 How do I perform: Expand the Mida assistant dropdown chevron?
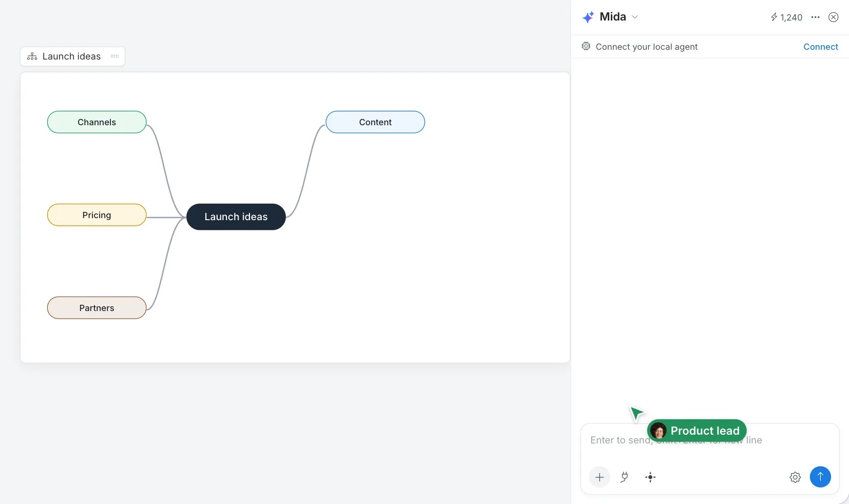(635, 17)
